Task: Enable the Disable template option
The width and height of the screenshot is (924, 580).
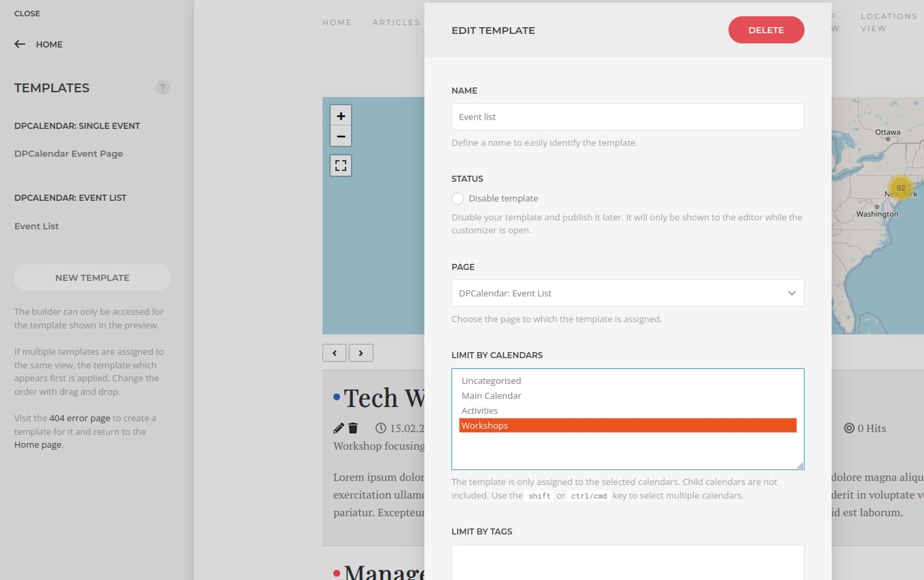Action: [458, 198]
